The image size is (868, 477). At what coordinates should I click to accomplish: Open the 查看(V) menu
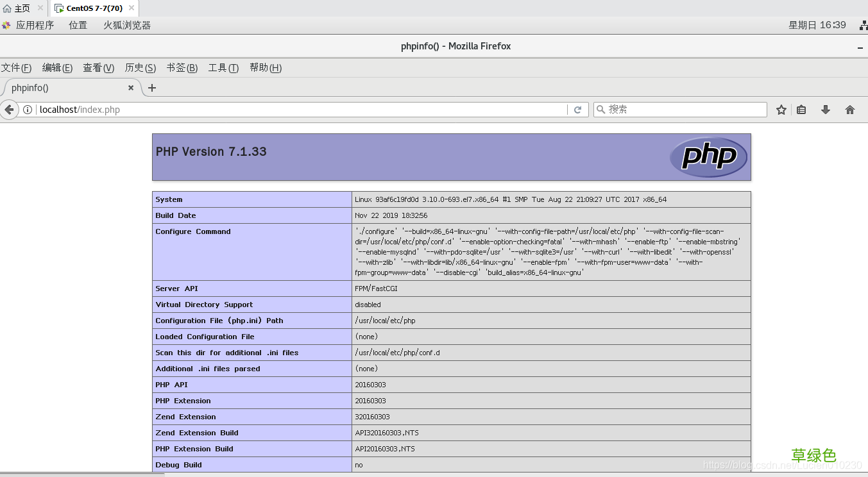pos(99,68)
